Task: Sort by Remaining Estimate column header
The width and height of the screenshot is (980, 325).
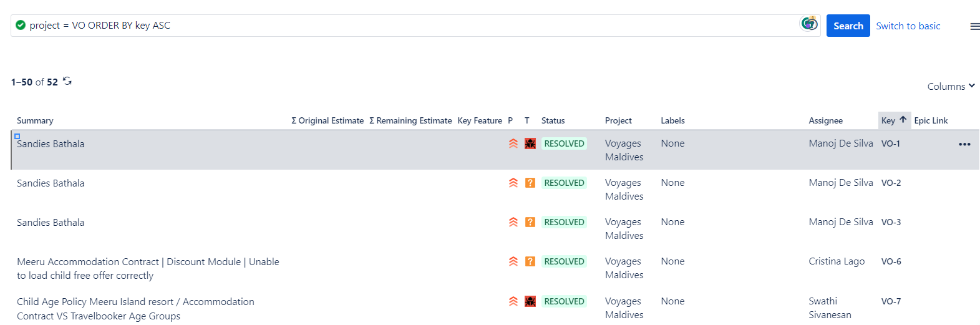Action: (410, 120)
